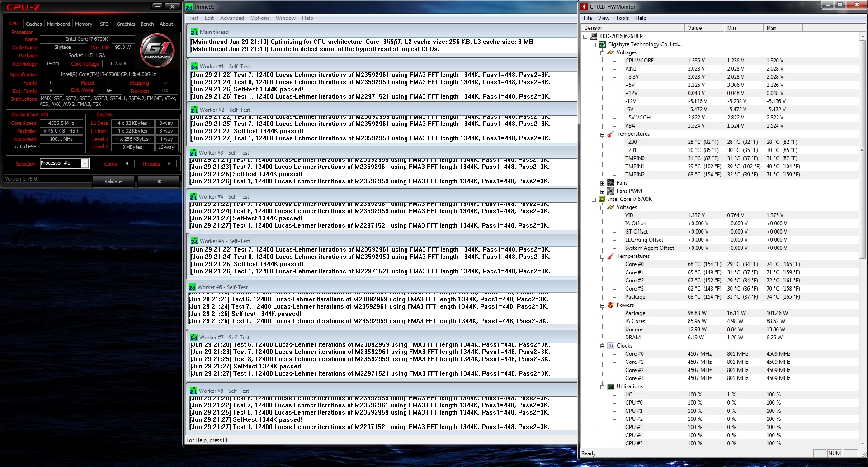Collapse the Clocks node

pos(602,346)
